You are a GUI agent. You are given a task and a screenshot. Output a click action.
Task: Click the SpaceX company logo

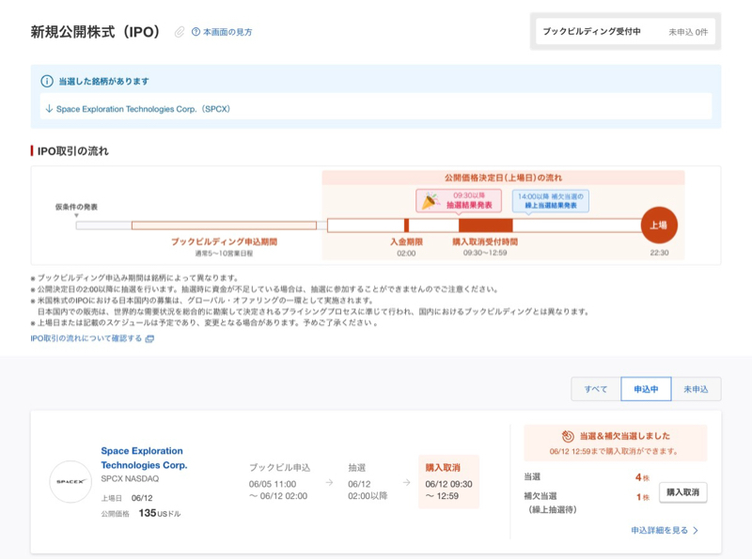pyautogui.click(x=70, y=481)
